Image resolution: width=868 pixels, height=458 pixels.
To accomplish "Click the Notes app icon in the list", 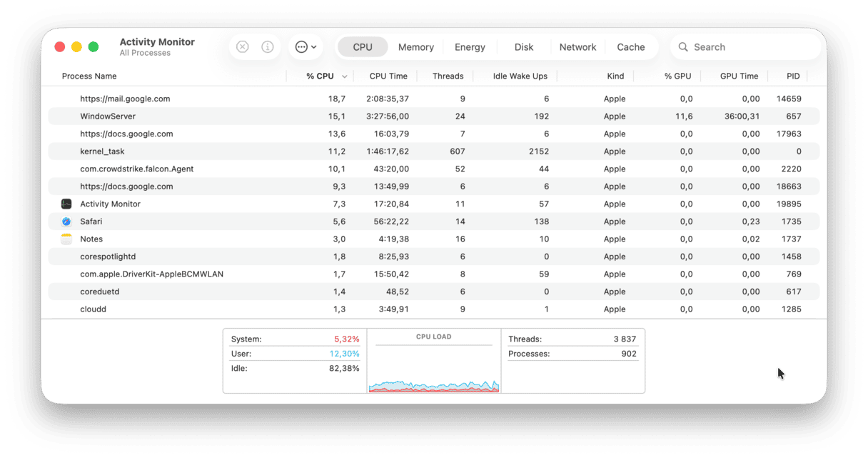I will pos(66,239).
